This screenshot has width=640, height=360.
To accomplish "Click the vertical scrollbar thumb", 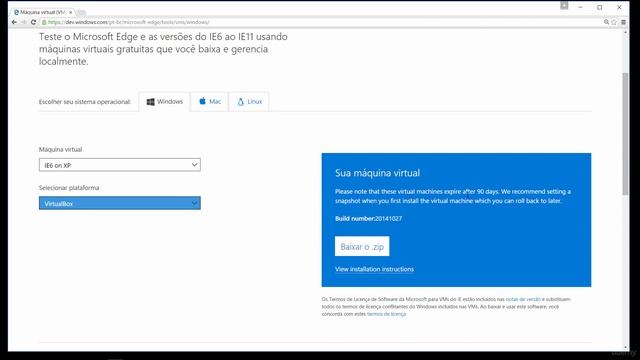I will (625, 134).
